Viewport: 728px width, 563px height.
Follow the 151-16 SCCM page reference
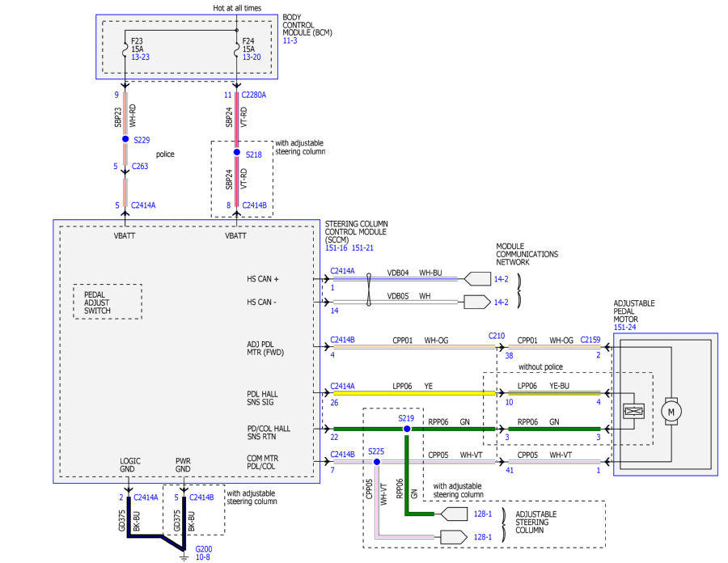point(336,248)
